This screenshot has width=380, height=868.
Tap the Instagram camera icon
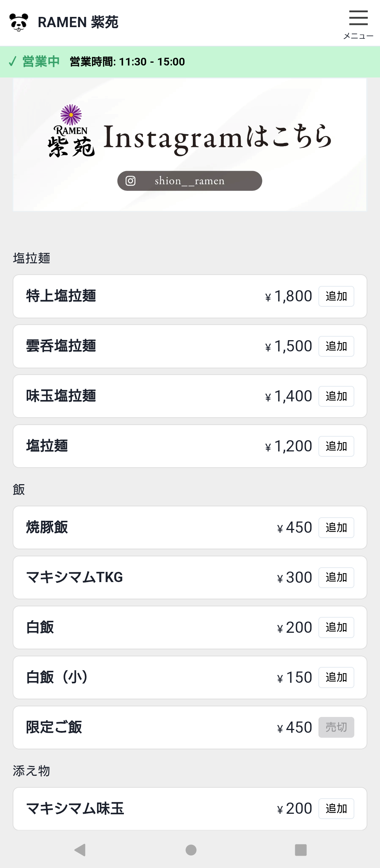[131, 181]
